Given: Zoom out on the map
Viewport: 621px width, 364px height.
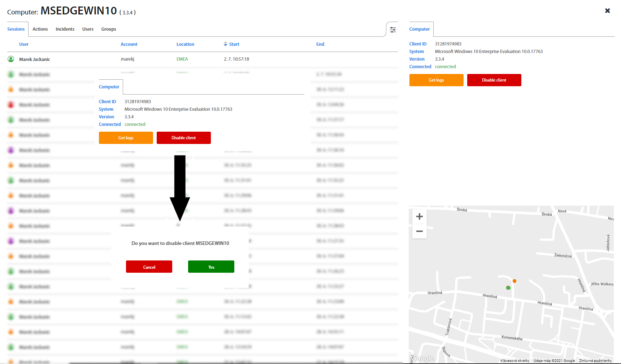Looking at the screenshot, I should point(419,231).
